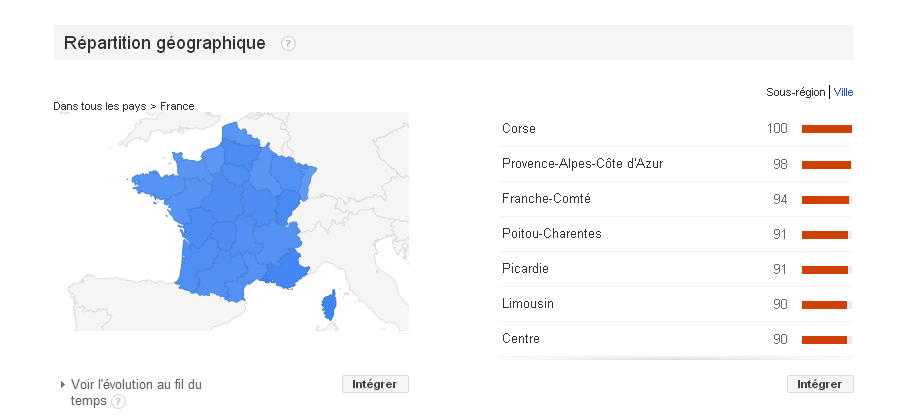
Task: Open Corse in the region list
Action: (675, 129)
